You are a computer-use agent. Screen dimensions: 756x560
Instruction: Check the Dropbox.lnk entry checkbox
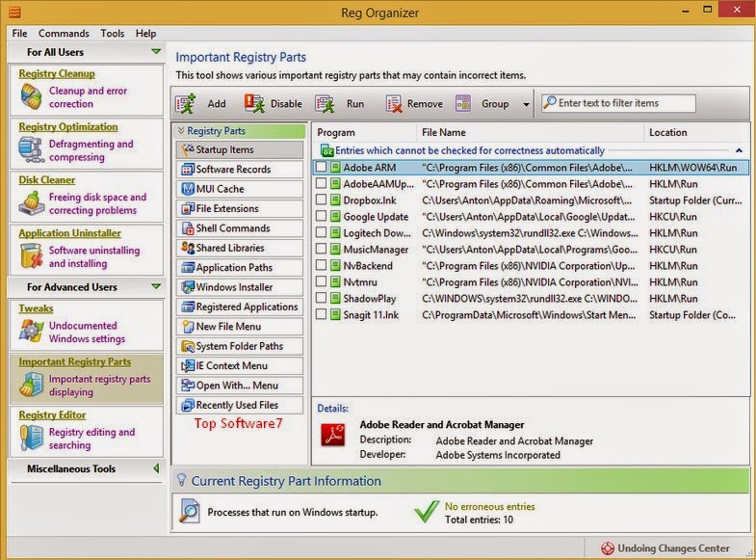click(x=321, y=200)
